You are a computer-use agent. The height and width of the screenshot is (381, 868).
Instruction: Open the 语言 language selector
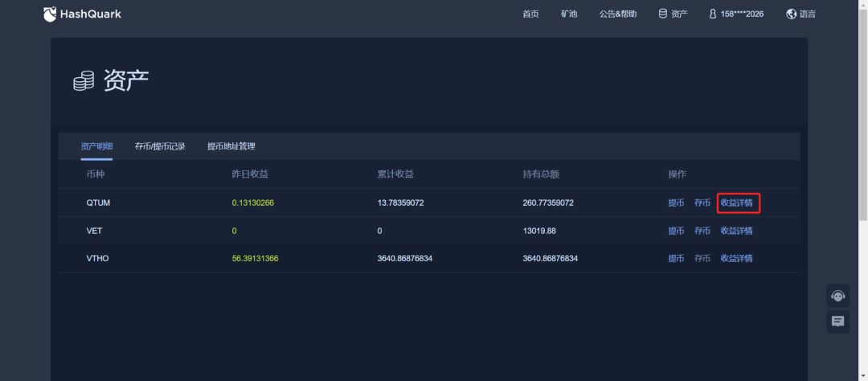pos(807,14)
